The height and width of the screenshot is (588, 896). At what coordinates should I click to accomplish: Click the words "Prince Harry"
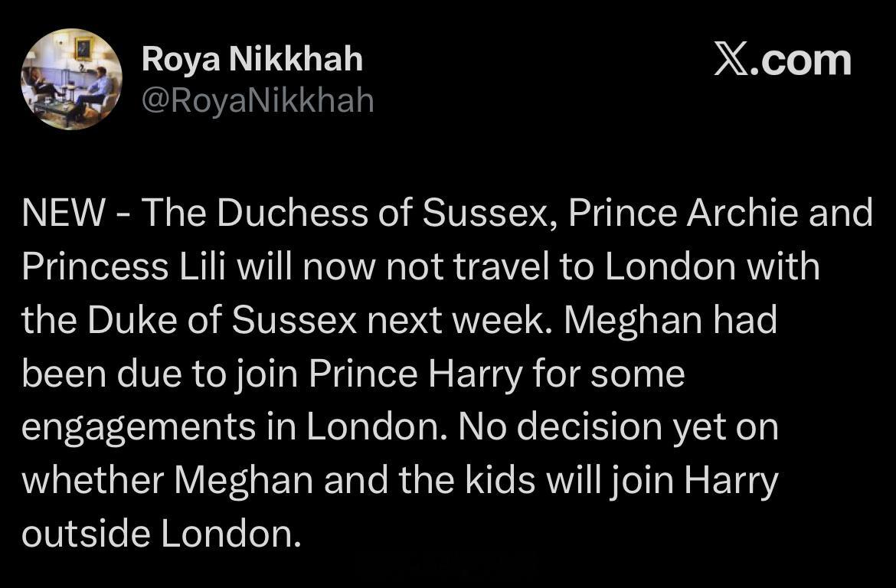416,374
